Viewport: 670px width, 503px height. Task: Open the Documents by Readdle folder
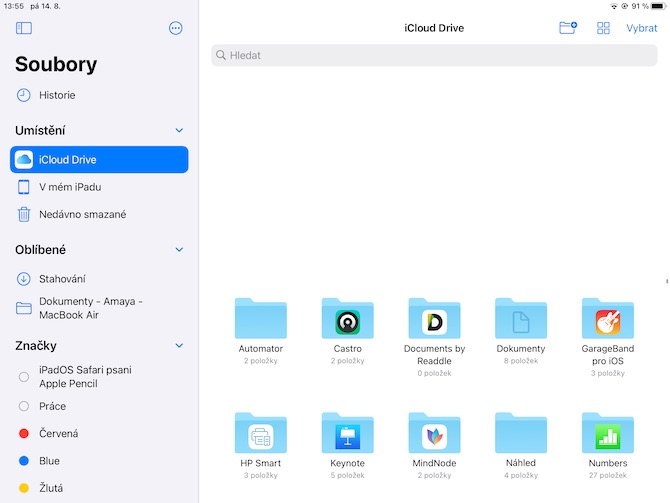(434, 318)
